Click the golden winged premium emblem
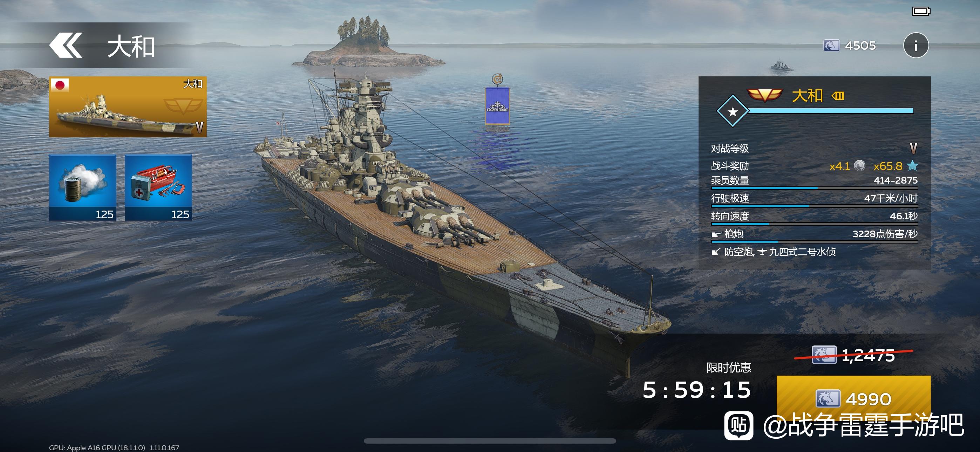The height and width of the screenshot is (452, 980). click(765, 95)
